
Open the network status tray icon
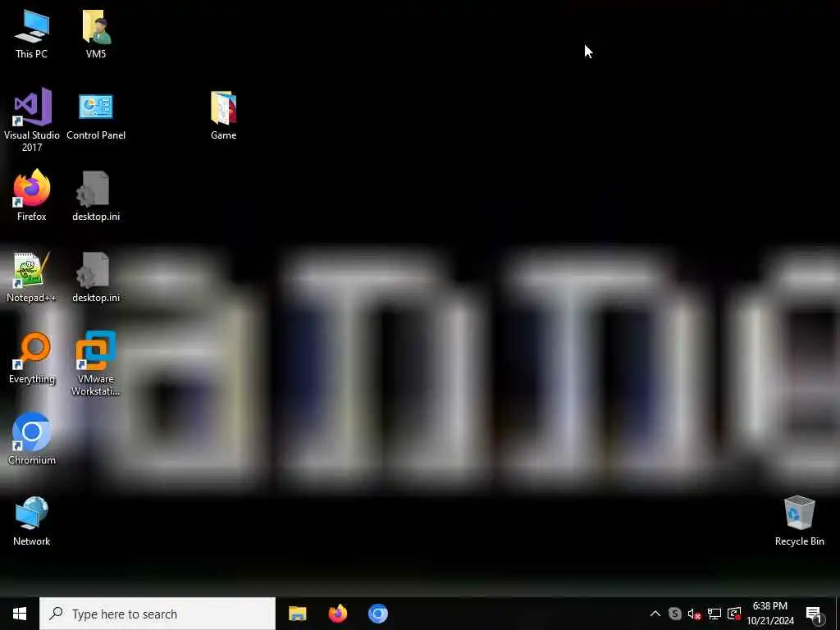(x=714, y=614)
